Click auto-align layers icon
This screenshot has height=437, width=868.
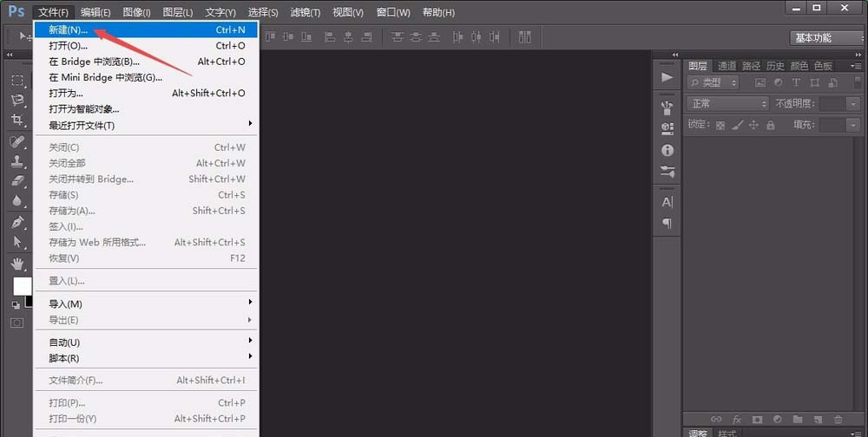pyautogui.click(x=525, y=37)
